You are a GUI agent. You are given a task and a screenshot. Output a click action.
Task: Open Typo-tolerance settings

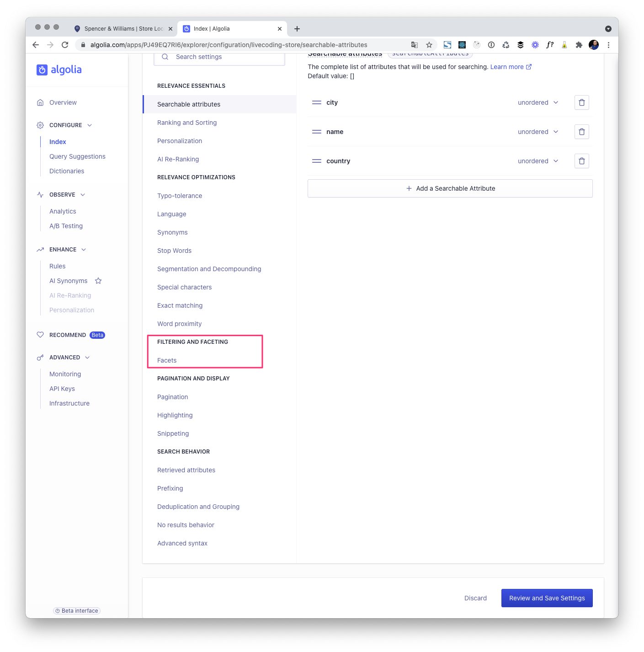(180, 196)
